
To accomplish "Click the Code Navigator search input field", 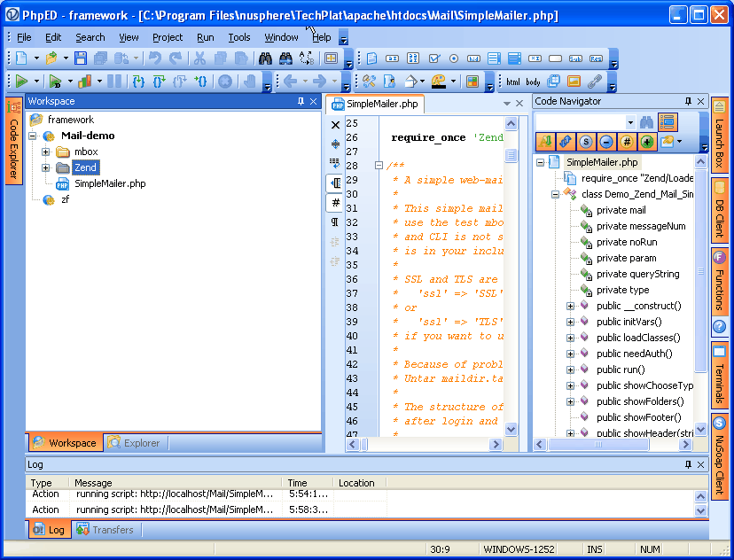I will (x=581, y=122).
